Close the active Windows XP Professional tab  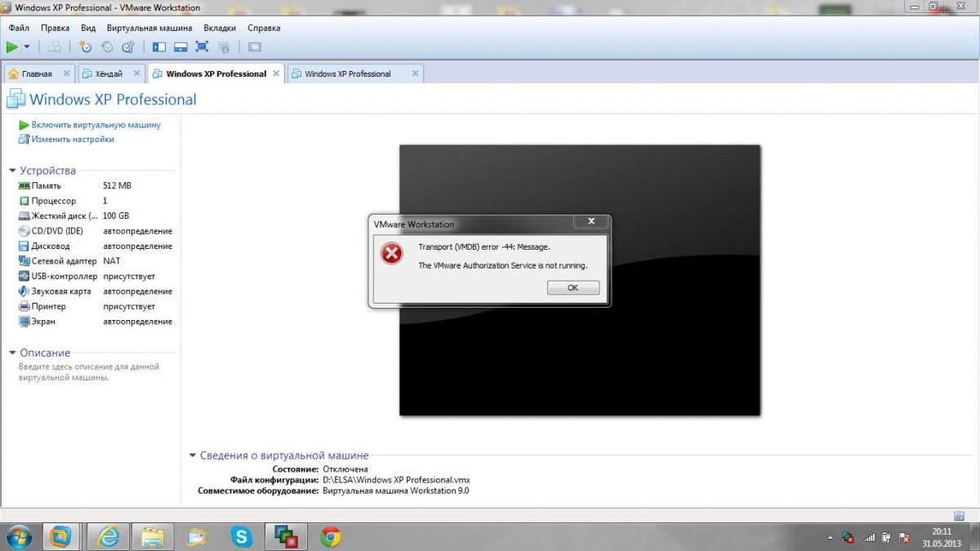coord(276,73)
